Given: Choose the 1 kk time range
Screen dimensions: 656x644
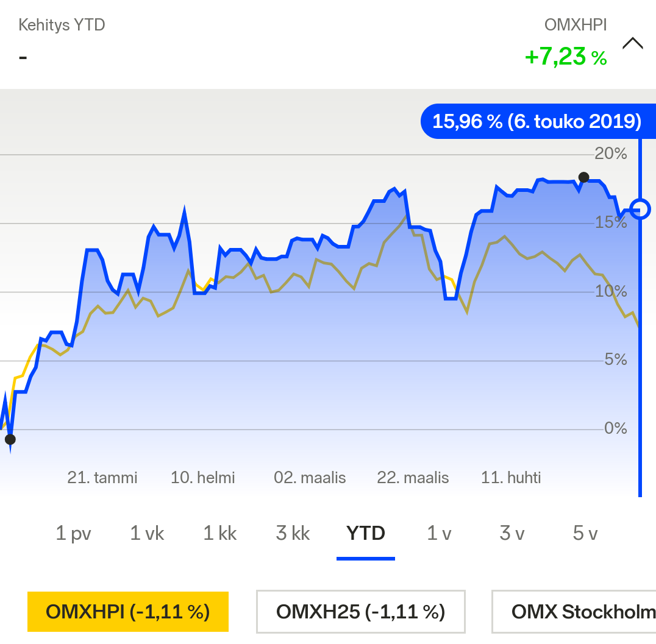Looking at the screenshot, I should [x=219, y=534].
